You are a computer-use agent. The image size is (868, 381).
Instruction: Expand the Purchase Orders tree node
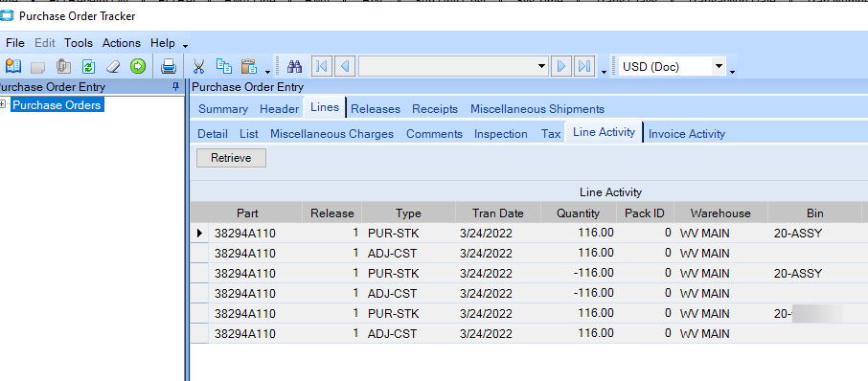click(x=3, y=104)
